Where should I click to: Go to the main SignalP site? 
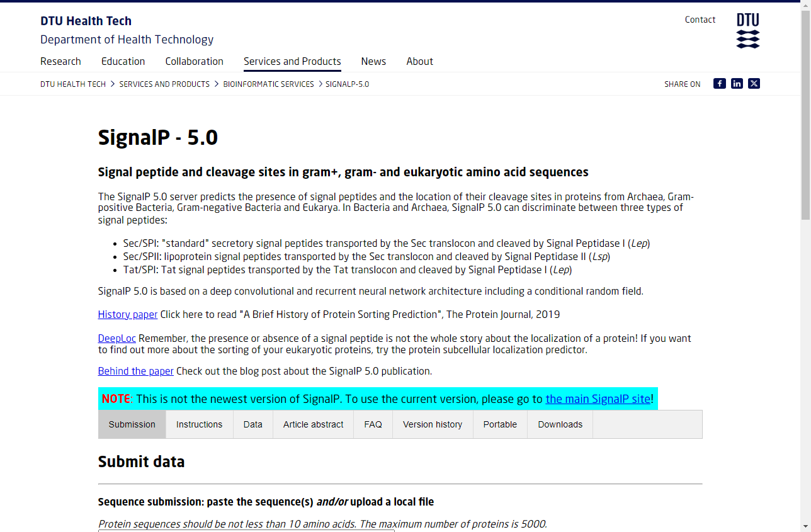[598, 399]
